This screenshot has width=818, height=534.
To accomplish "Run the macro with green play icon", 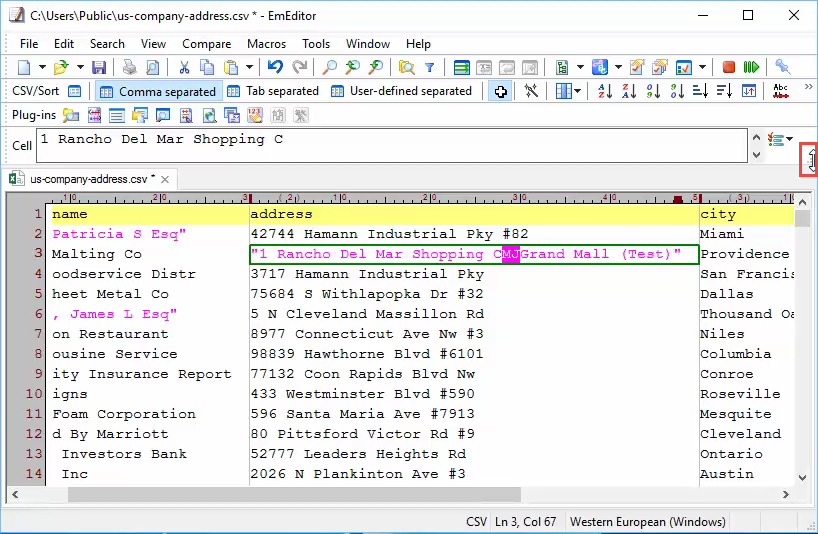I will click(751, 67).
